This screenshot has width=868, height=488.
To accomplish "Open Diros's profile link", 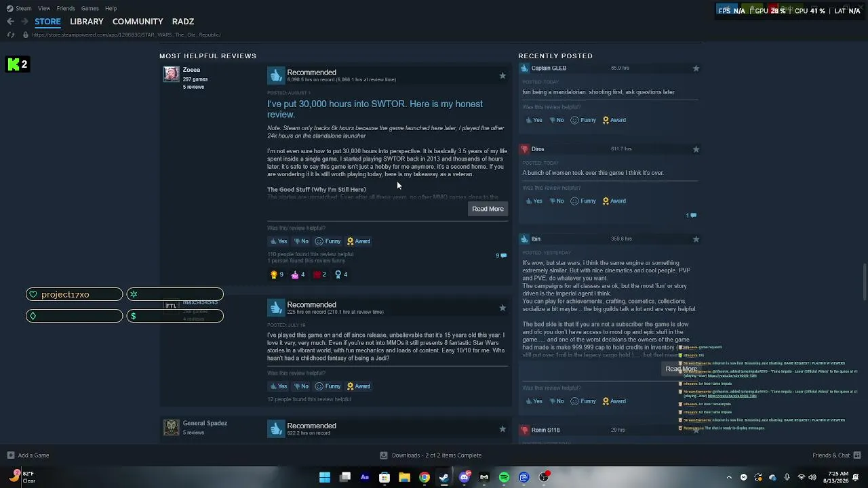I will click(538, 149).
